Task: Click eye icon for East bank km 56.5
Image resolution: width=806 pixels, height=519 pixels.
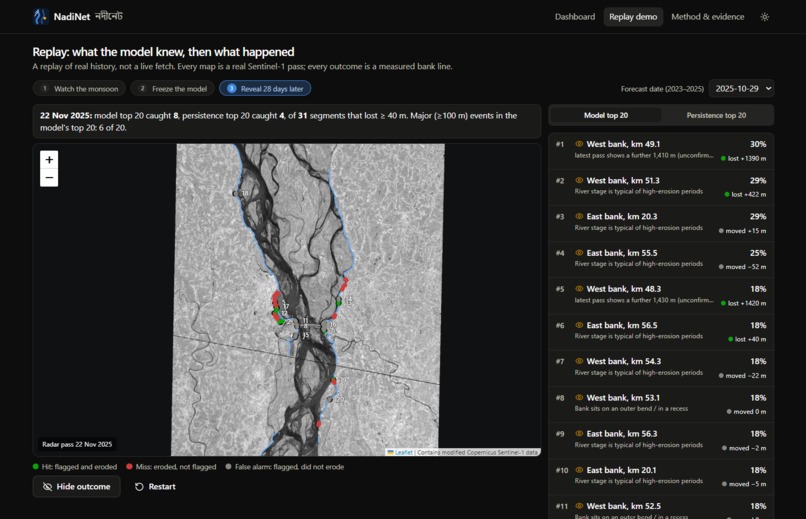Action: 579,325
